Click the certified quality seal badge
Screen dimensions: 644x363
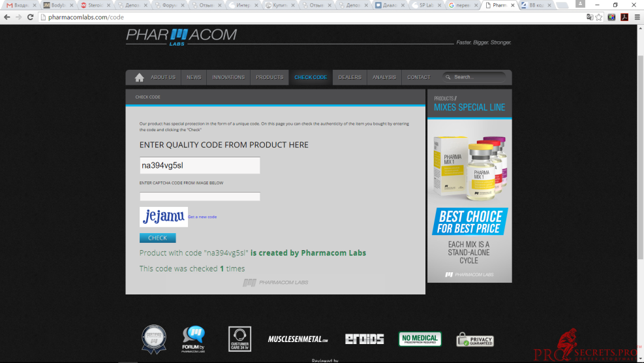(154, 339)
